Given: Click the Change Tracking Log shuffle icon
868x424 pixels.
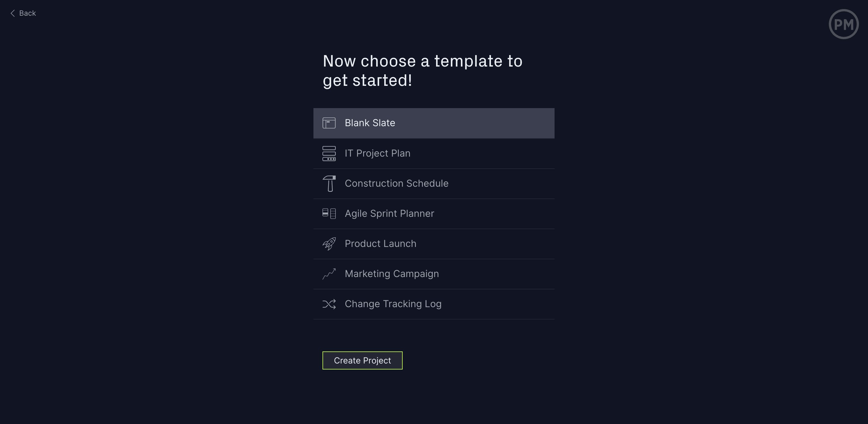Looking at the screenshot, I should click(329, 304).
